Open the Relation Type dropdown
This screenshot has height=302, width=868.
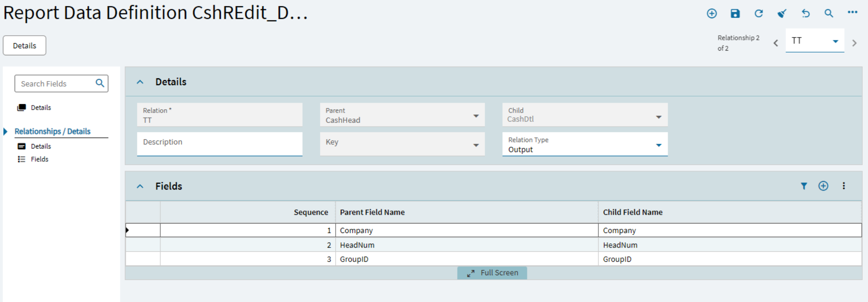point(658,145)
